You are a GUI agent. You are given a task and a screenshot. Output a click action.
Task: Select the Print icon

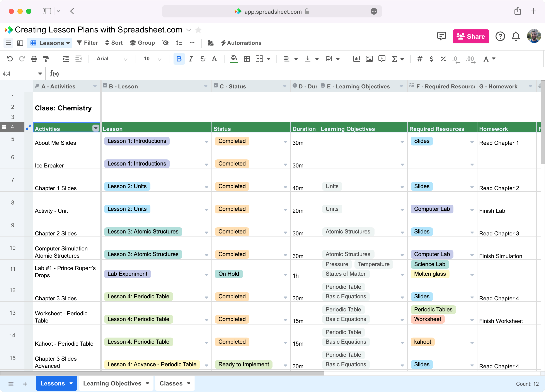pos(34,59)
